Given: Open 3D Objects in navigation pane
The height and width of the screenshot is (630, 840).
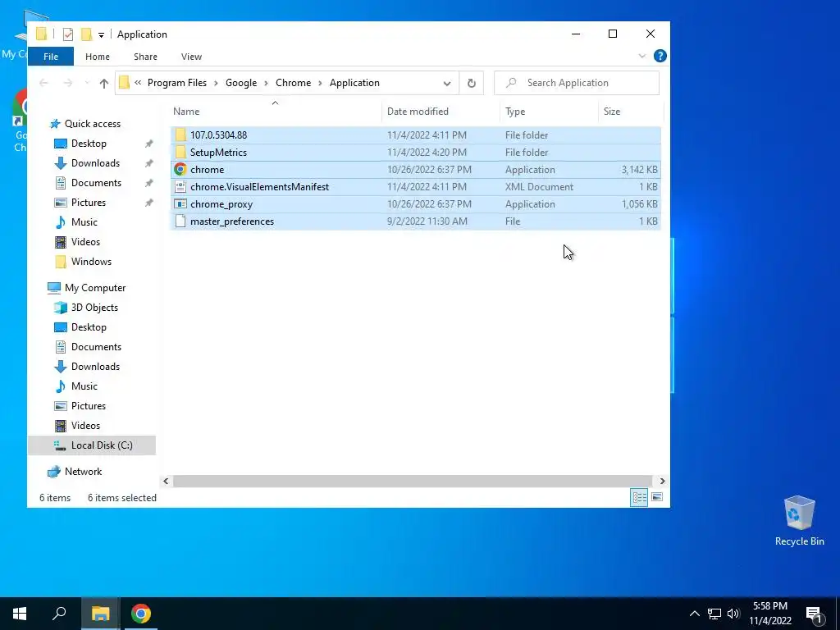Looking at the screenshot, I should pos(94,308).
